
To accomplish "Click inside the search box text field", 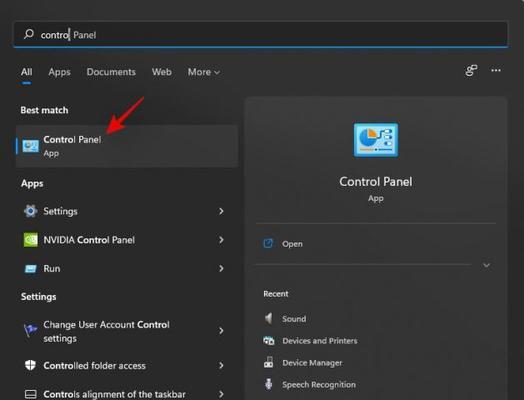I will coord(261,34).
